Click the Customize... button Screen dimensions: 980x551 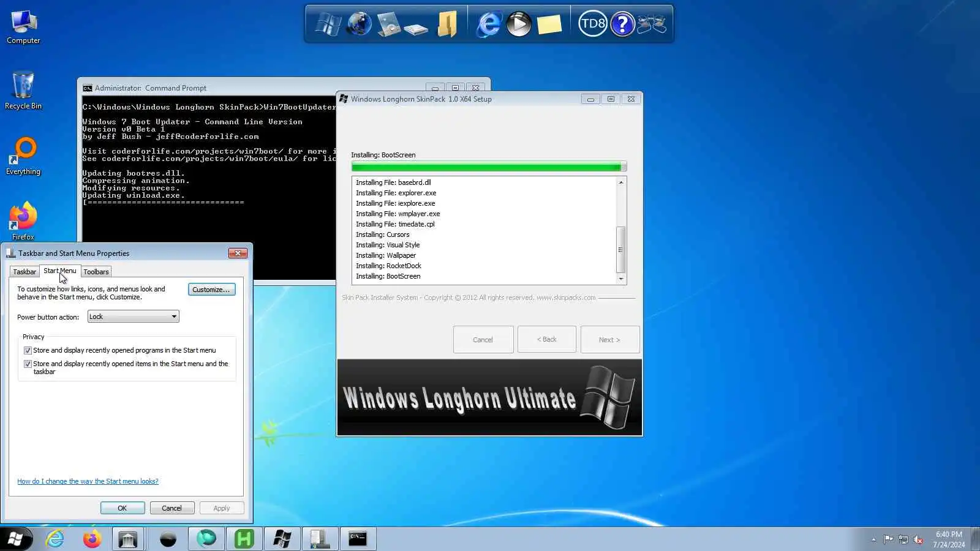211,290
